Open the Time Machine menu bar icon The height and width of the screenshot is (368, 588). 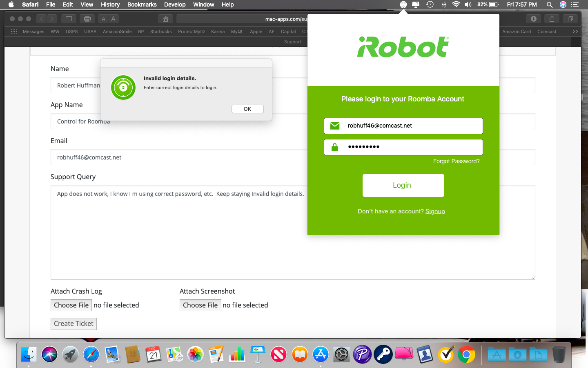430,4
